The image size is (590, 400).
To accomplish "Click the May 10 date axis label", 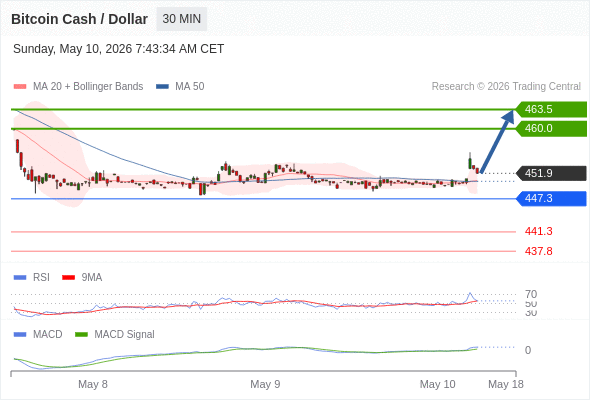I will (x=438, y=384).
